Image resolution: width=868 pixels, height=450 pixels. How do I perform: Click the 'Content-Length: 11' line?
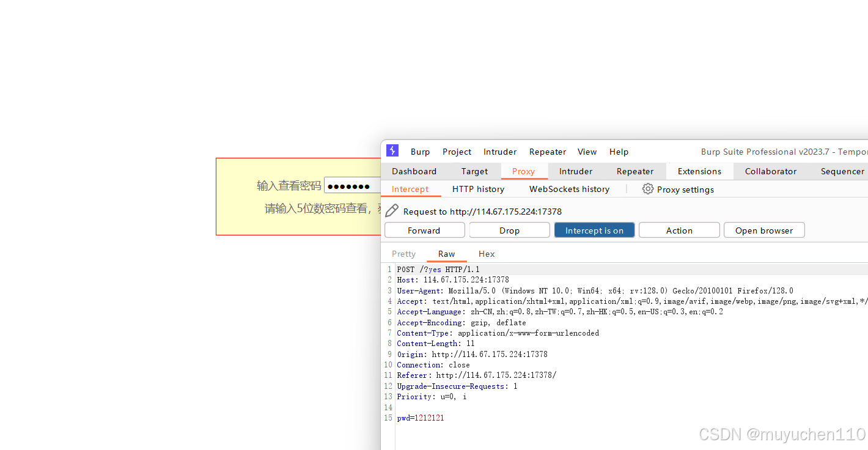pyautogui.click(x=436, y=344)
